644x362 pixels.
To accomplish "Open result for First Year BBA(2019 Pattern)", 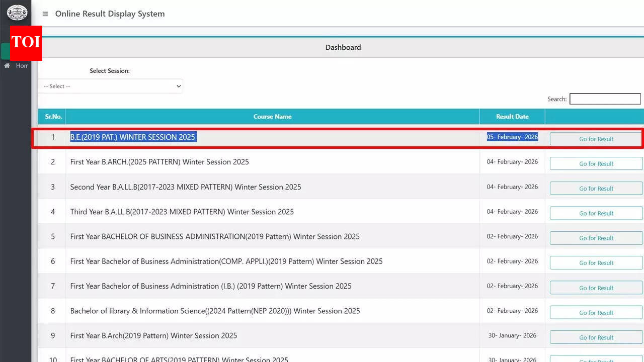I will [x=595, y=238].
